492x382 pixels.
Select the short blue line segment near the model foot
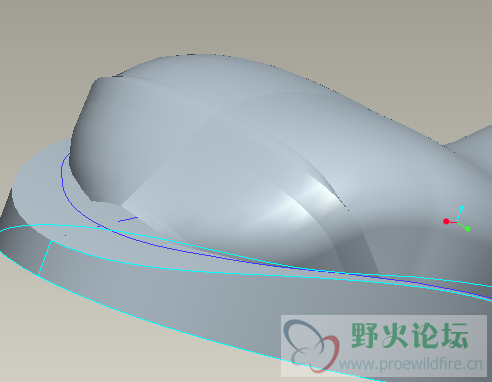pyautogui.click(x=128, y=219)
